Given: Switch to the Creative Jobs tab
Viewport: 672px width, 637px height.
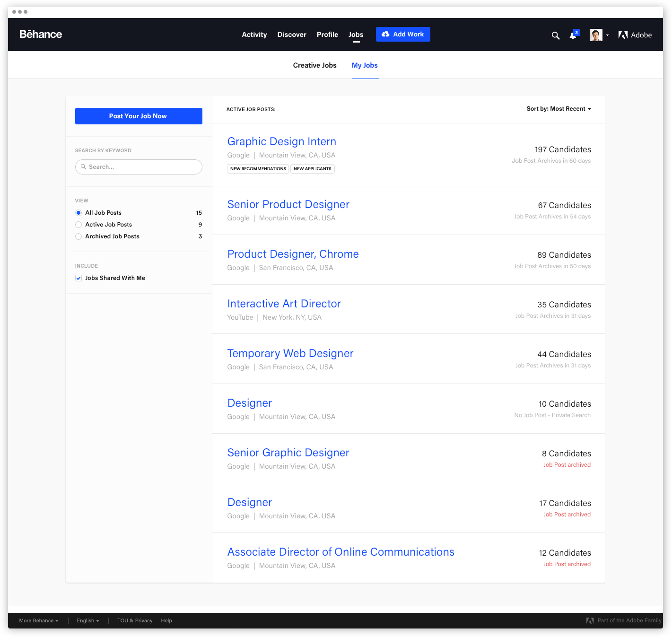Looking at the screenshot, I should [x=314, y=65].
